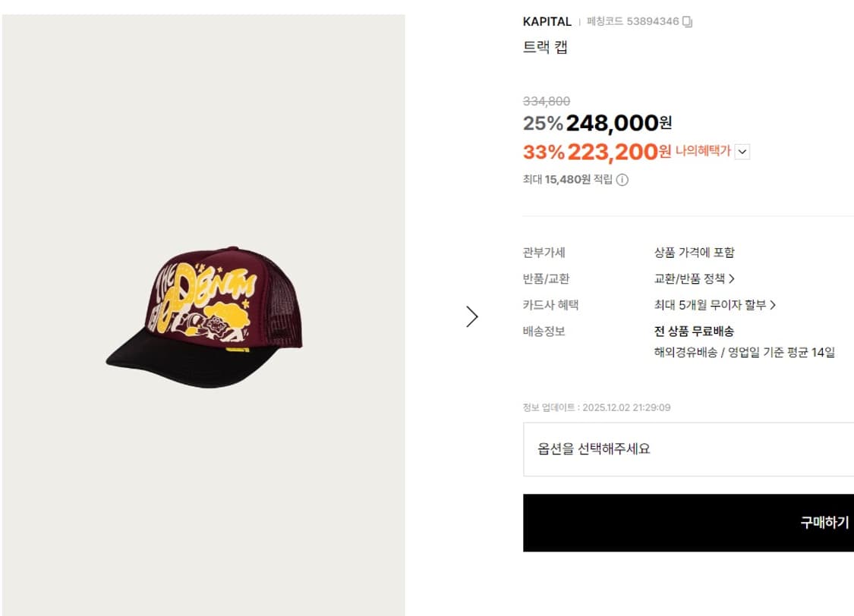Screen dimensions: 854x616
Task: Copy the 페칭코드 53894346 with copy icon
Action: (x=688, y=22)
